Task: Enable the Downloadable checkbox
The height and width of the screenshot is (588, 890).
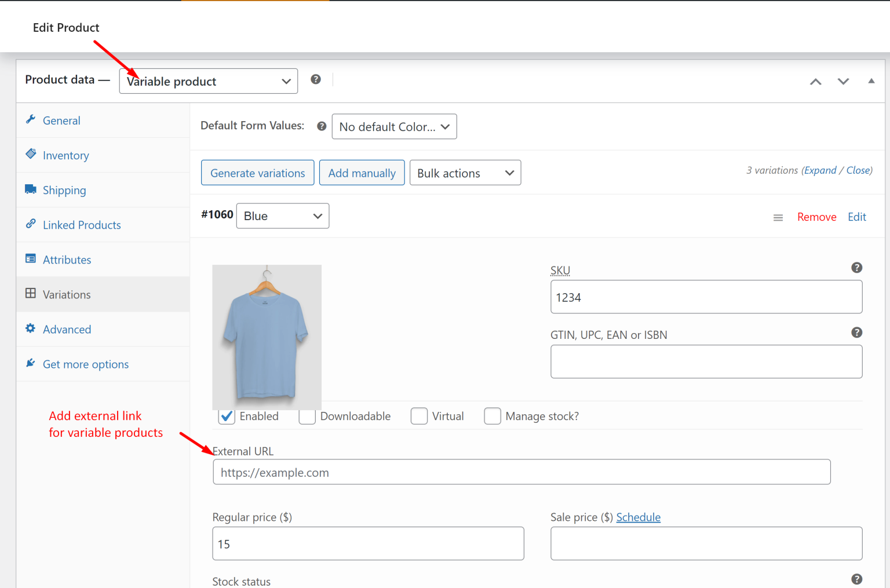Action: [x=307, y=416]
